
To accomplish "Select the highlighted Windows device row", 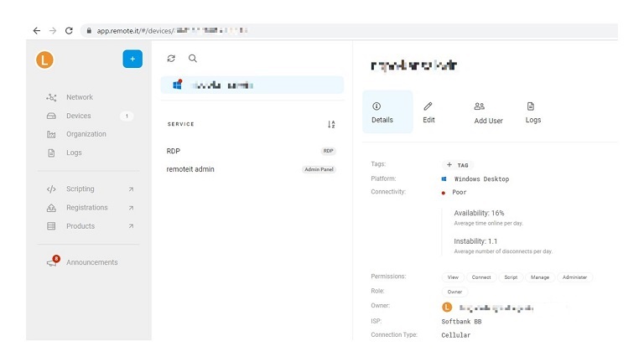I will 252,85.
